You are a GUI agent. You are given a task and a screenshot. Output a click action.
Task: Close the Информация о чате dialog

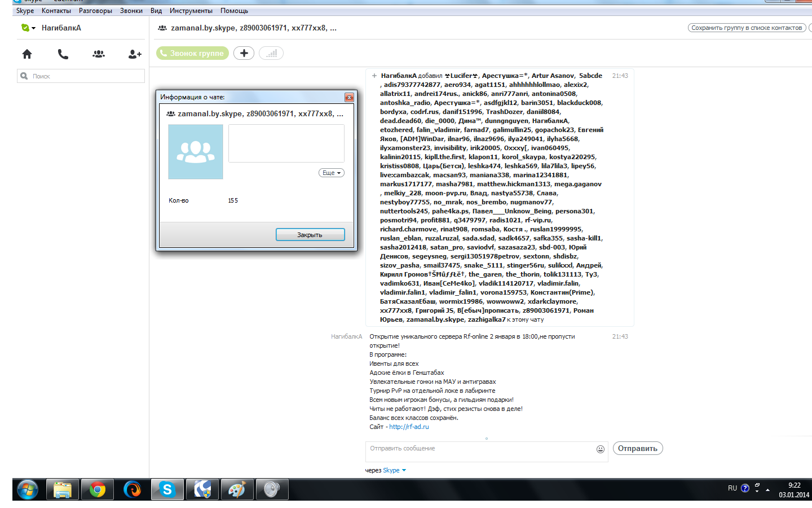pyautogui.click(x=349, y=97)
